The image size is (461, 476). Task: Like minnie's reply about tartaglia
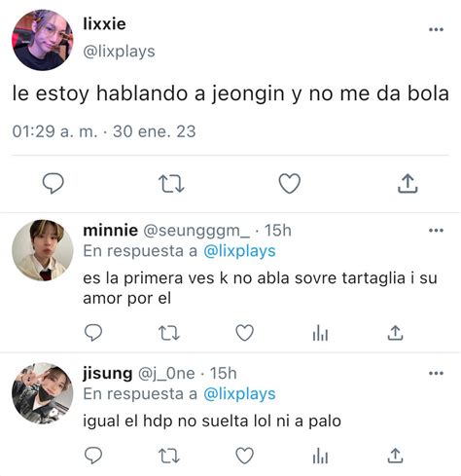(x=244, y=333)
